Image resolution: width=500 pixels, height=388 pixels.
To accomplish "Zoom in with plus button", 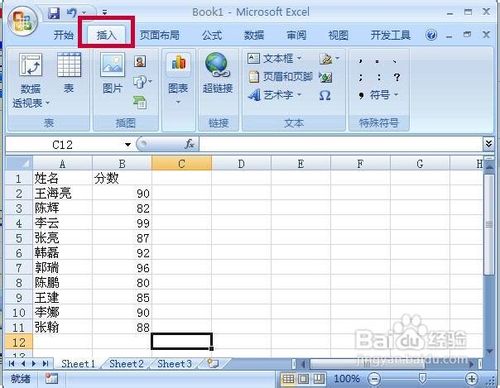I will (x=471, y=379).
